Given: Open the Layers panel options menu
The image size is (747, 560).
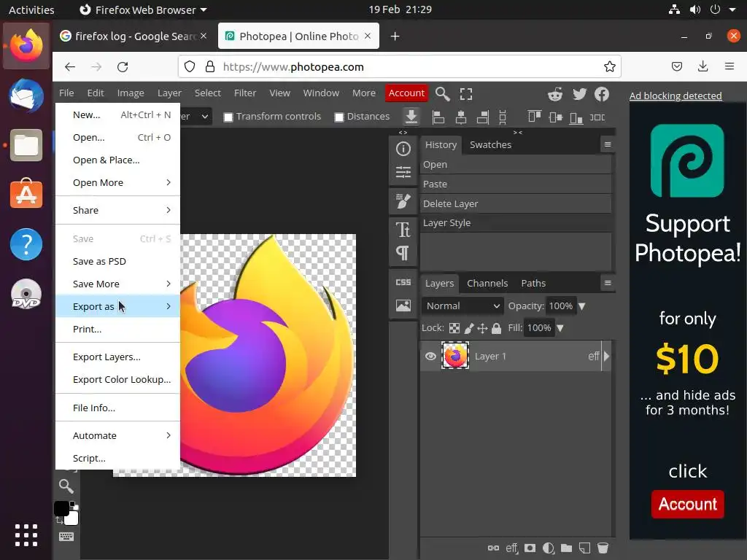Looking at the screenshot, I should tap(608, 283).
